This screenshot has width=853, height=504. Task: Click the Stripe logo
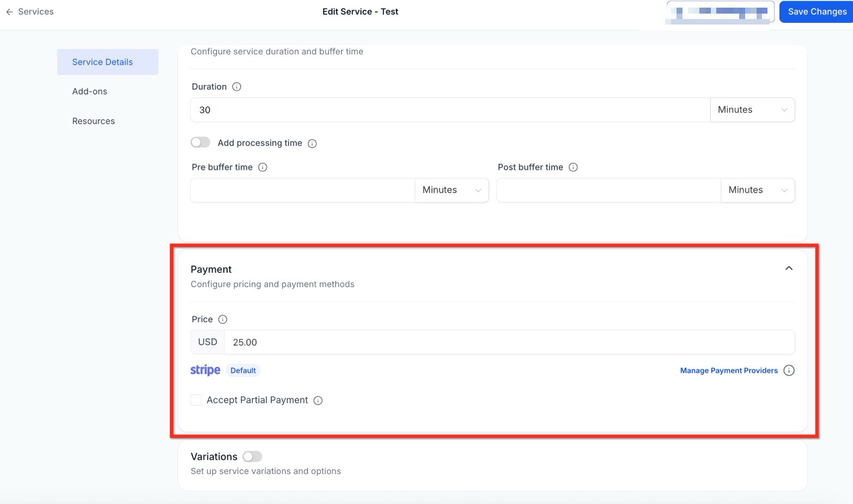point(205,371)
